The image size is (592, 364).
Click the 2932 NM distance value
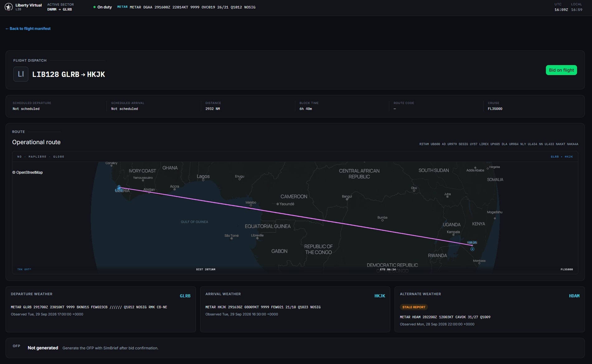tap(213, 109)
